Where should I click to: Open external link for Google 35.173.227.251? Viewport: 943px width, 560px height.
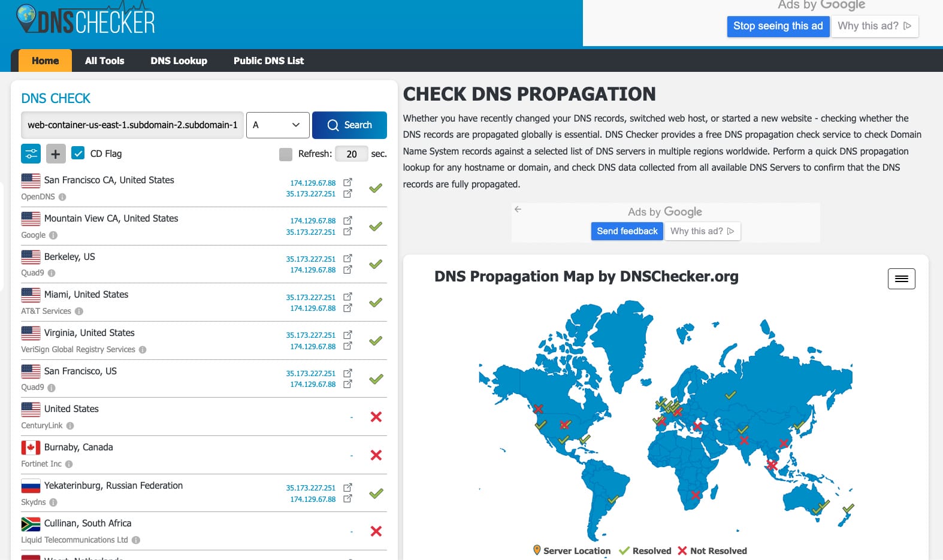pos(347,231)
